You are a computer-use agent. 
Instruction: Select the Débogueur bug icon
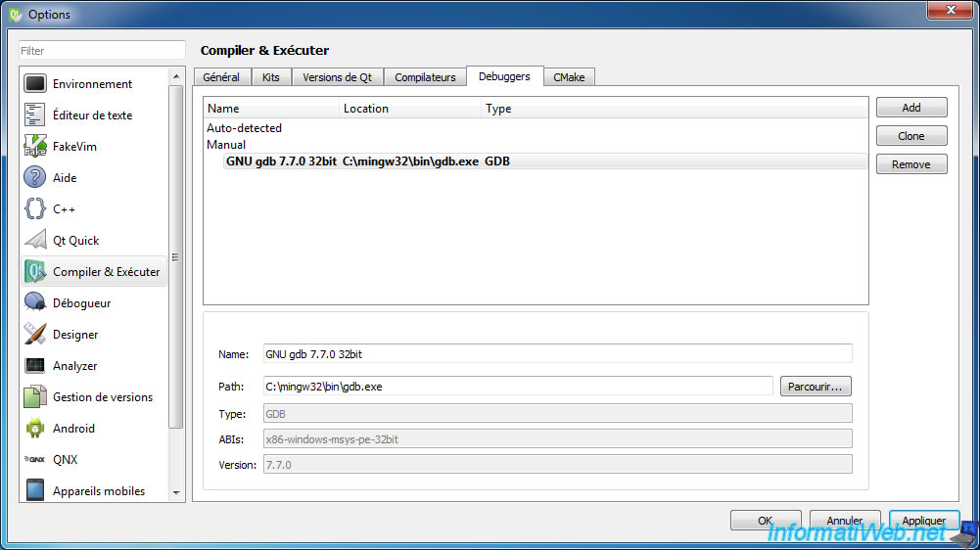click(35, 302)
